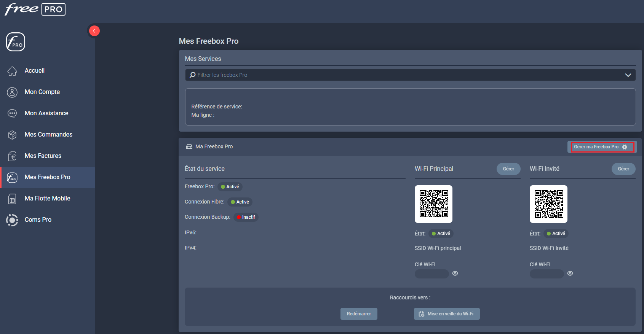Click the round f PRO sidebar logo

tap(16, 42)
